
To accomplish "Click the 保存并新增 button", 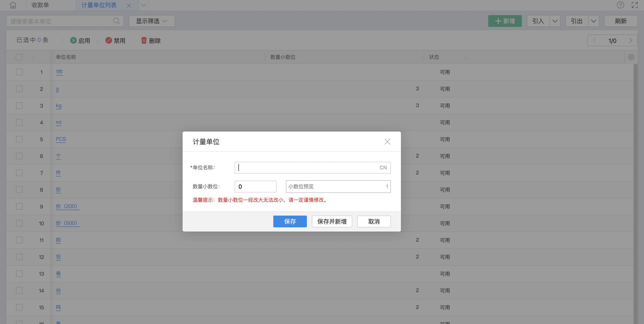I will tap(332, 221).
